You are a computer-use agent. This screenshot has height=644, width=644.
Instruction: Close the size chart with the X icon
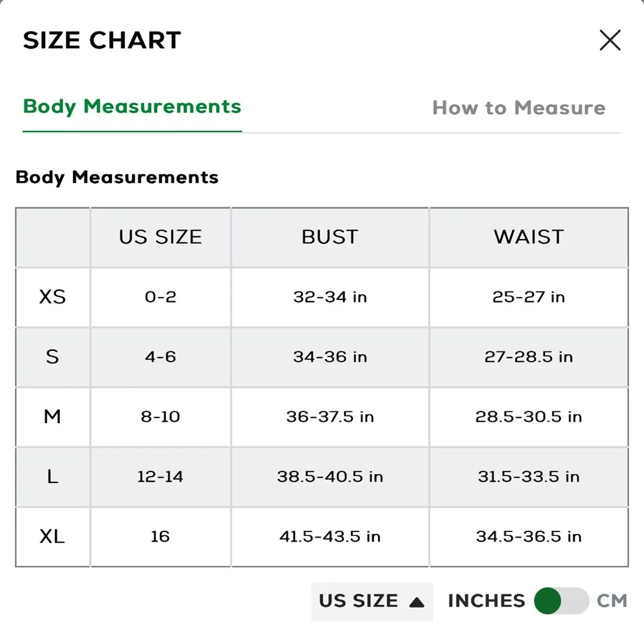(x=610, y=41)
